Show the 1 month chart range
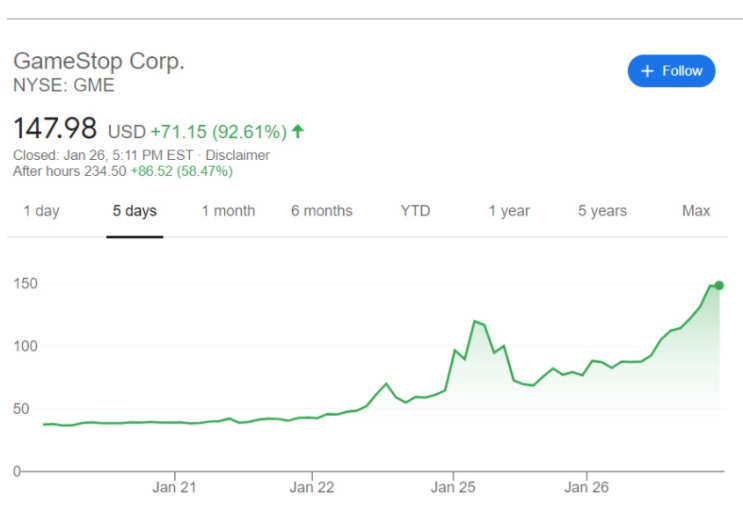Viewport: 743px width, 509px height. 228,210
